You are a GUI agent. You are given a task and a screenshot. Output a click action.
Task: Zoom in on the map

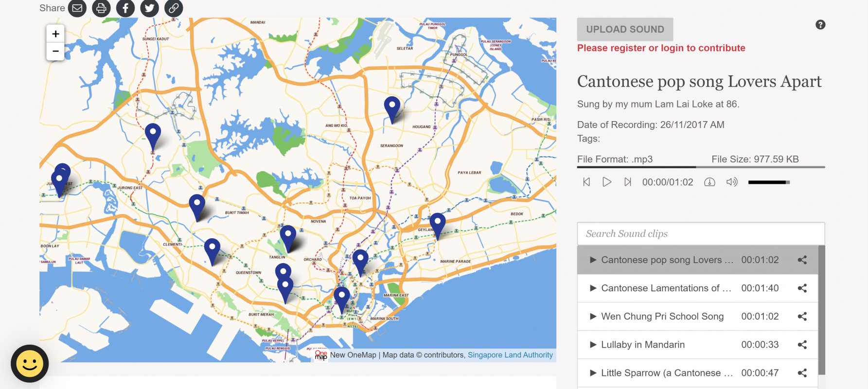coord(55,34)
